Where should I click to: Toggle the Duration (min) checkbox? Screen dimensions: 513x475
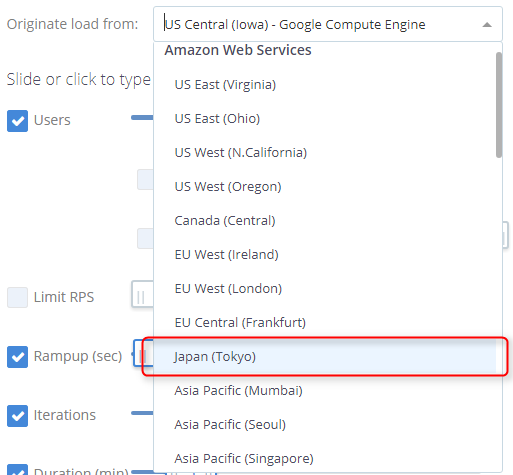tap(17, 469)
